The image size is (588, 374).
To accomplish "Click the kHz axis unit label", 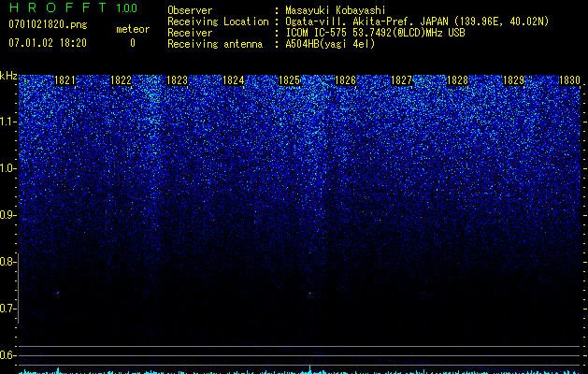I will 8,76.
